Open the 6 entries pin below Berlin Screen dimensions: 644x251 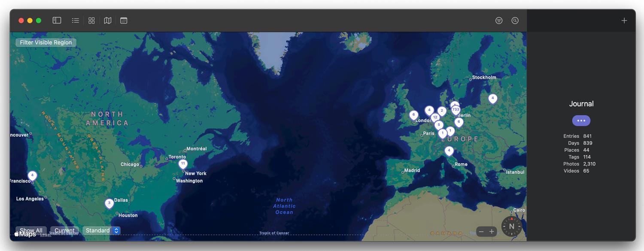(x=459, y=123)
